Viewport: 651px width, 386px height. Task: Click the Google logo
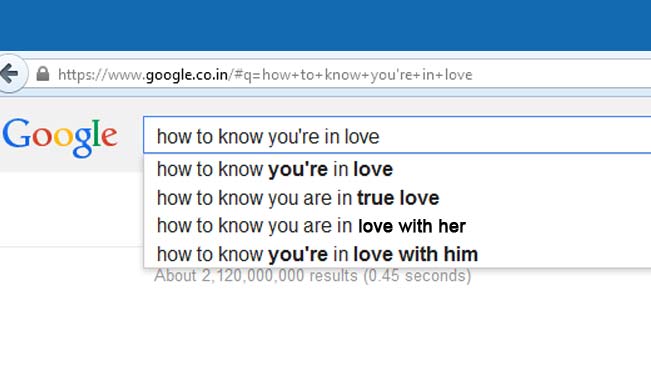click(60, 137)
